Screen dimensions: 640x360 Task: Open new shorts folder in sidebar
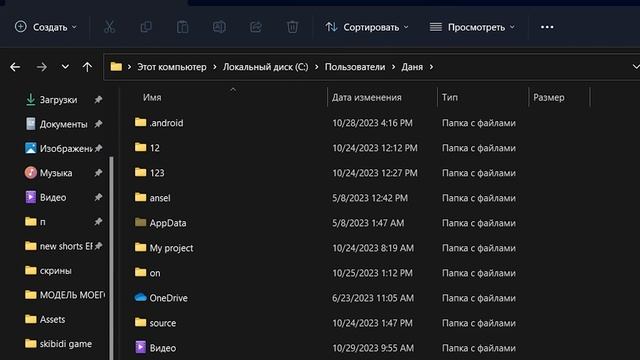pos(65,246)
